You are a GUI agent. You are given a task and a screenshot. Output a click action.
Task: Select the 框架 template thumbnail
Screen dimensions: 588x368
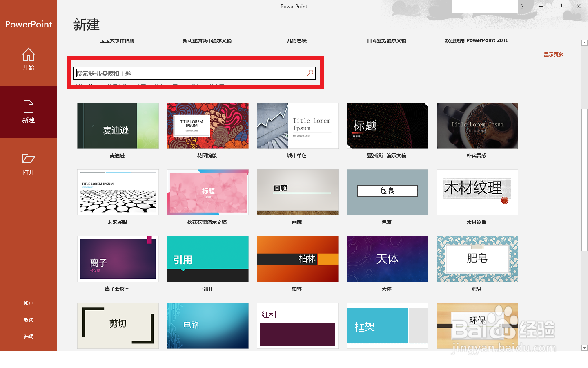[x=388, y=325]
